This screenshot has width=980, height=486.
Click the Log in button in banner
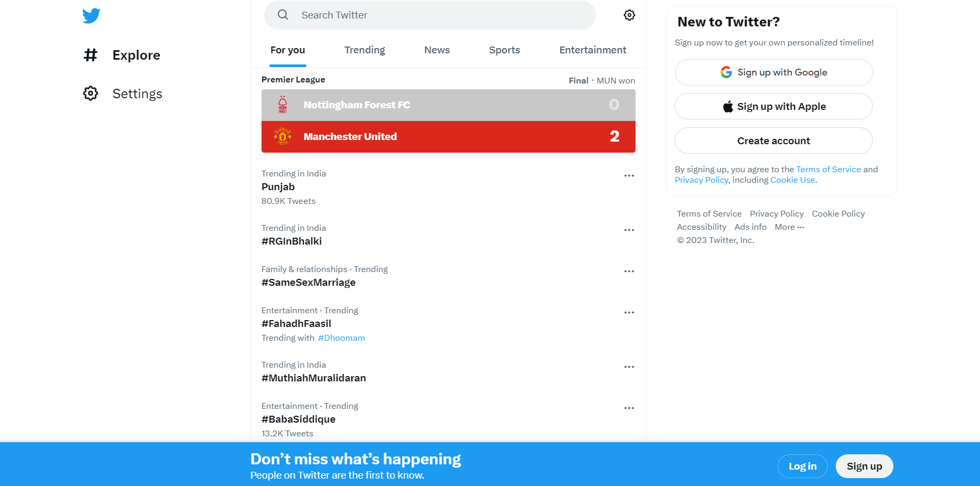tap(802, 466)
